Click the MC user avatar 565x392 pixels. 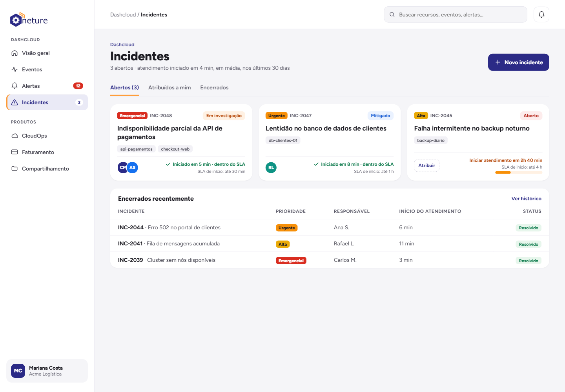pyautogui.click(x=18, y=371)
